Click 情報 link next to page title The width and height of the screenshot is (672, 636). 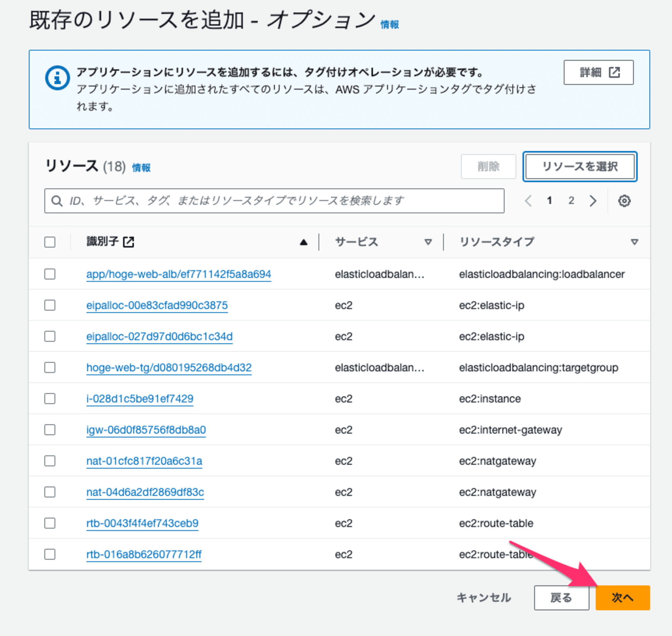(389, 25)
